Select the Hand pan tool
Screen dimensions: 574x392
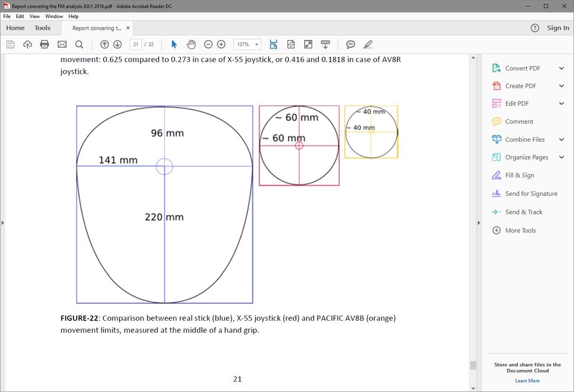pyautogui.click(x=191, y=44)
